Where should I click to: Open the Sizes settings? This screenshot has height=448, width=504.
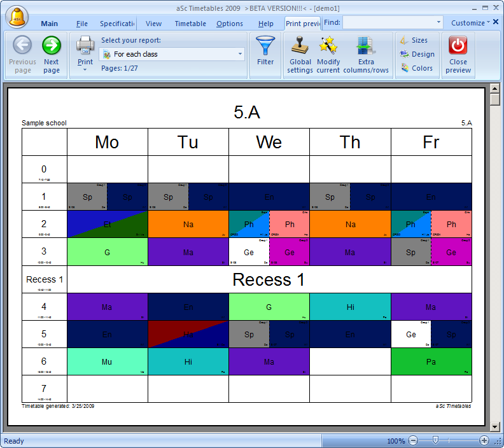414,40
